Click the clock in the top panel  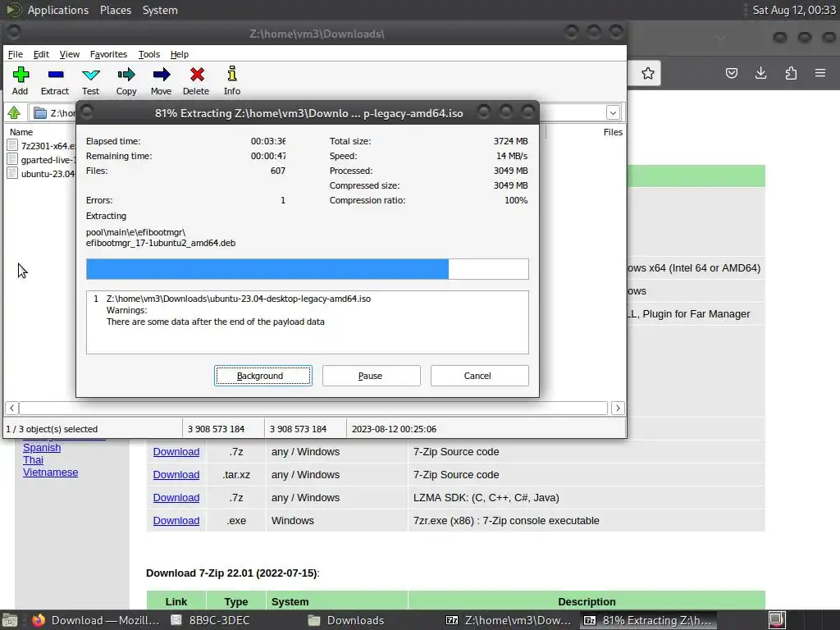(794, 10)
